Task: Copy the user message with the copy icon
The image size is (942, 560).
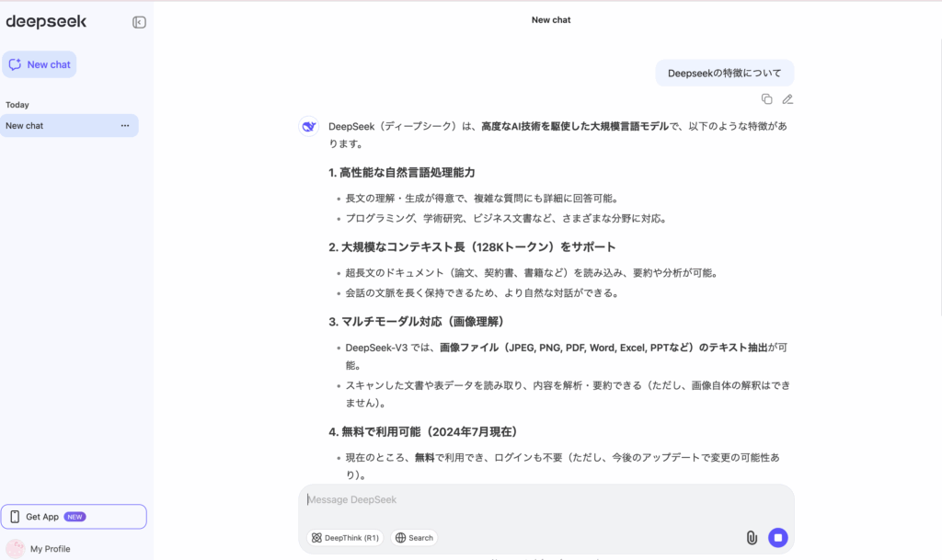Action: (x=766, y=99)
